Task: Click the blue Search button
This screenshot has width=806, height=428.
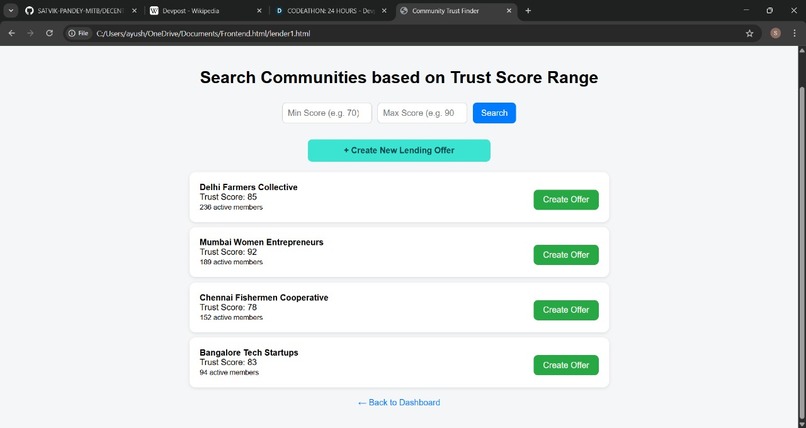Action: (494, 113)
